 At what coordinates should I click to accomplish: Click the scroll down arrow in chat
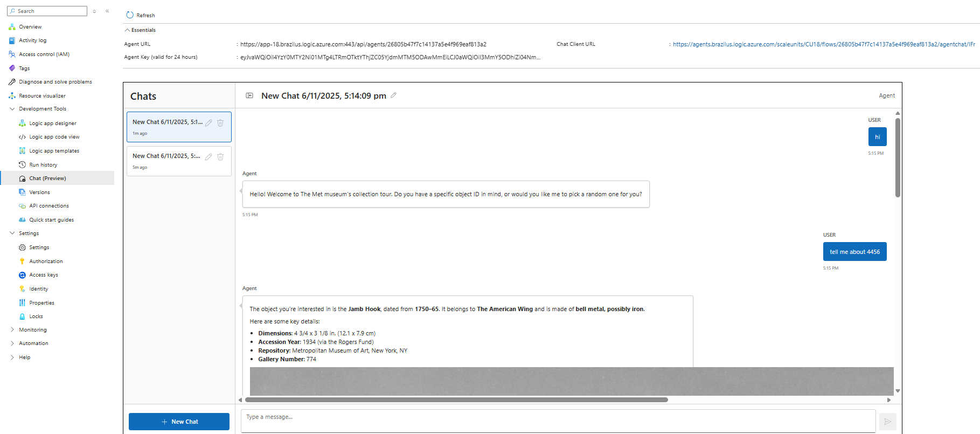pyautogui.click(x=898, y=391)
